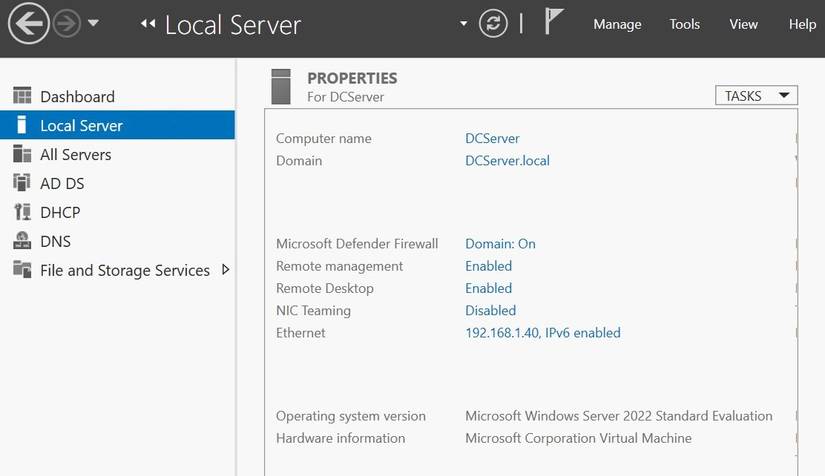Open the navigation history dropdown arrow

tap(93, 23)
